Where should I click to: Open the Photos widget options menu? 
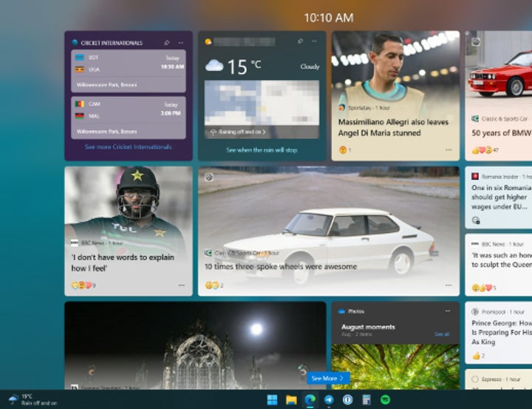(x=447, y=311)
